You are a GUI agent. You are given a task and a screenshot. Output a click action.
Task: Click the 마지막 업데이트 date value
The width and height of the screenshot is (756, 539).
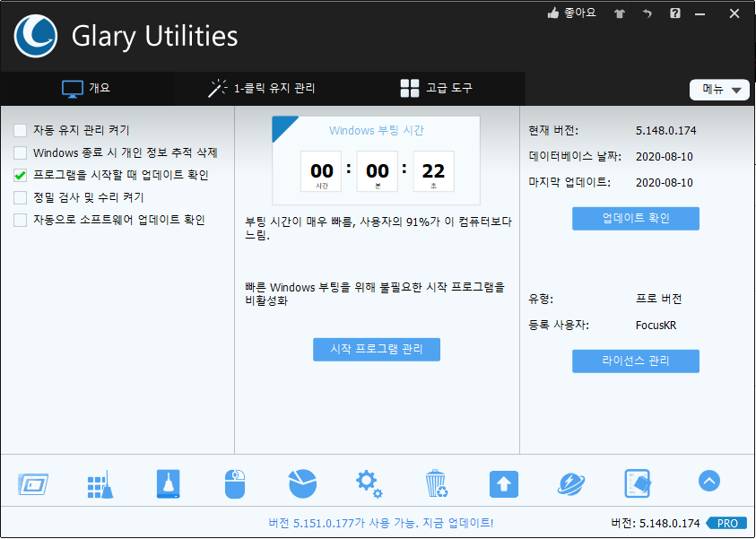[x=665, y=183]
